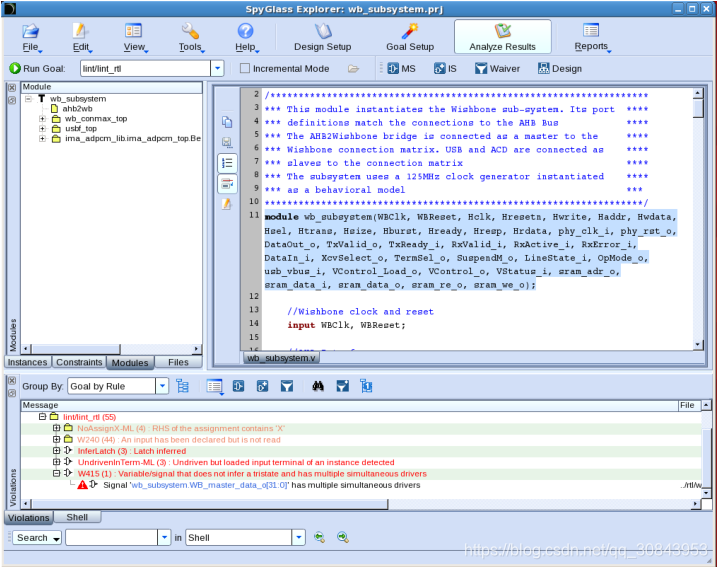The image size is (718, 569).
Task: Open the Waiver editor
Action: (x=497, y=69)
